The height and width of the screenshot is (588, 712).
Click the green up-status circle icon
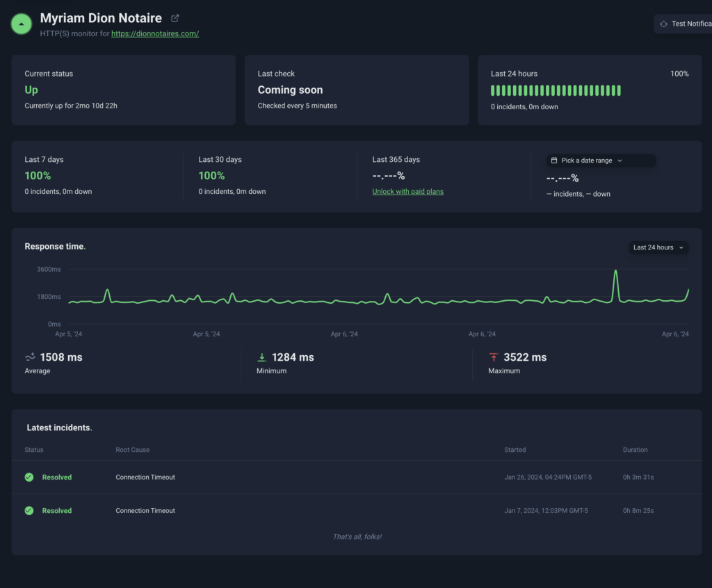(22, 24)
